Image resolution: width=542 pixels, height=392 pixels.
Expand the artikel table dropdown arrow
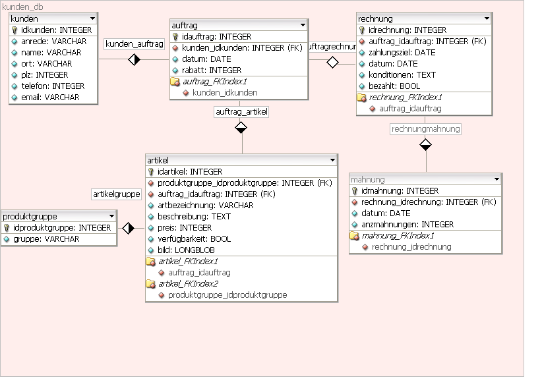[x=332, y=160]
